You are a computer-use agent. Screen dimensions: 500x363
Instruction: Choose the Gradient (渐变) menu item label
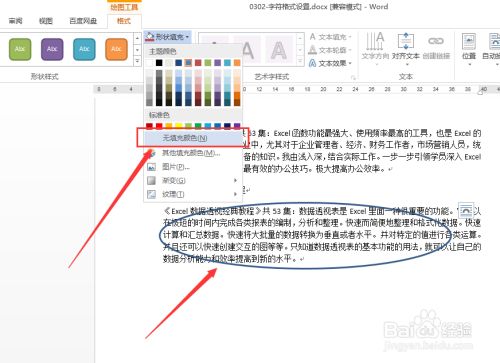click(x=174, y=181)
